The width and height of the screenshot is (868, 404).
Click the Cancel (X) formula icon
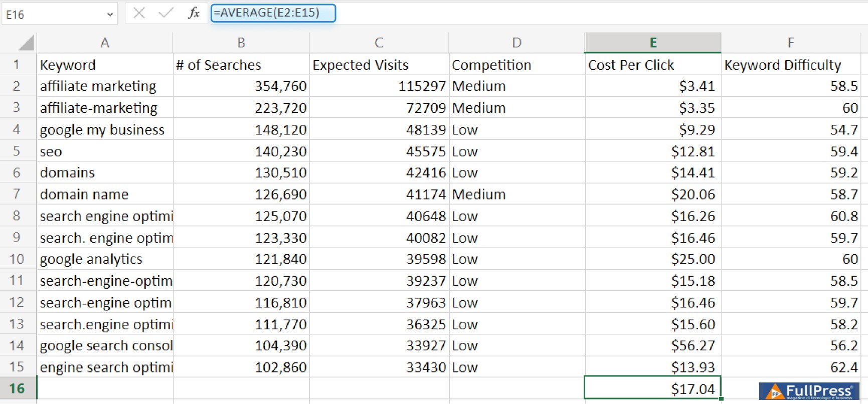pyautogui.click(x=139, y=13)
